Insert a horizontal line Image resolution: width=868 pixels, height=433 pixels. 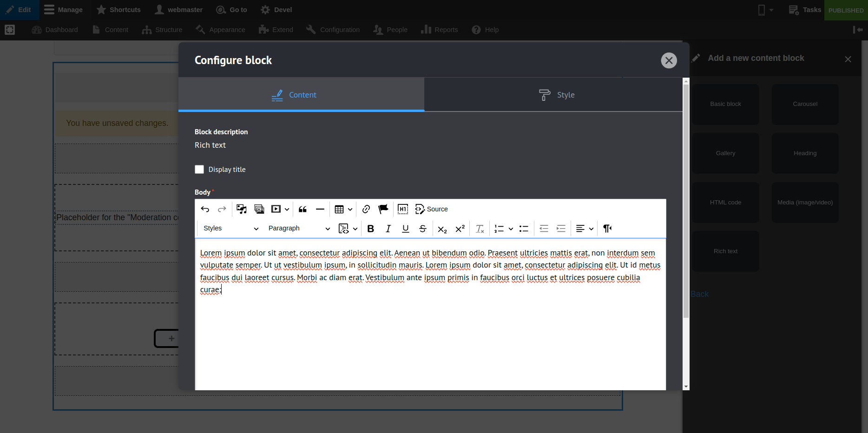tap(320, 209)
